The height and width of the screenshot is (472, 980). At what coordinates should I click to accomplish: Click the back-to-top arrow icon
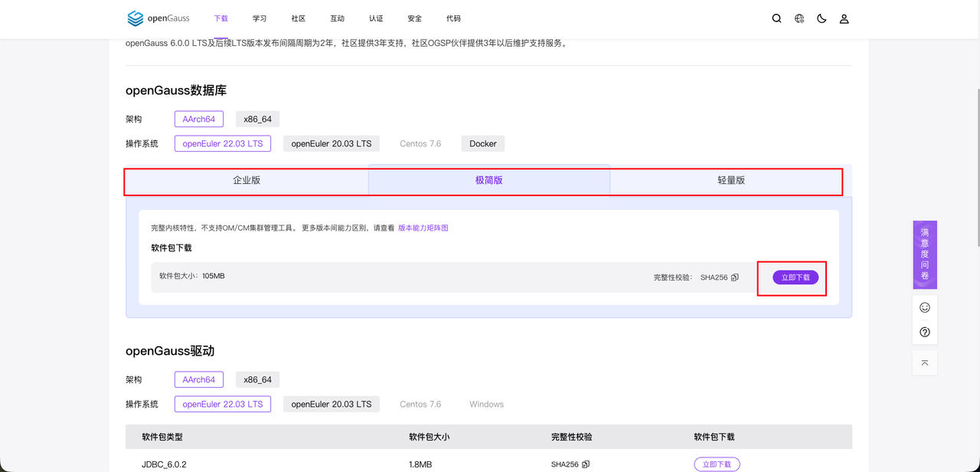coord(925,362)
